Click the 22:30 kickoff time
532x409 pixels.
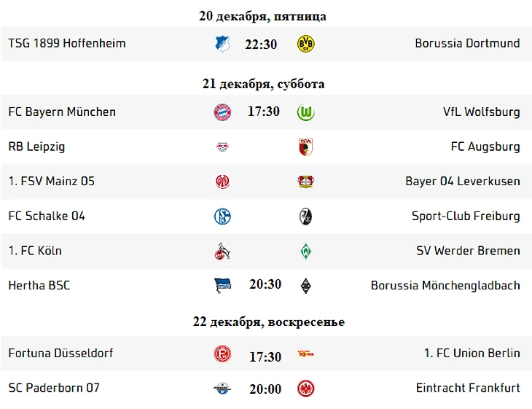tap(261, 44)
